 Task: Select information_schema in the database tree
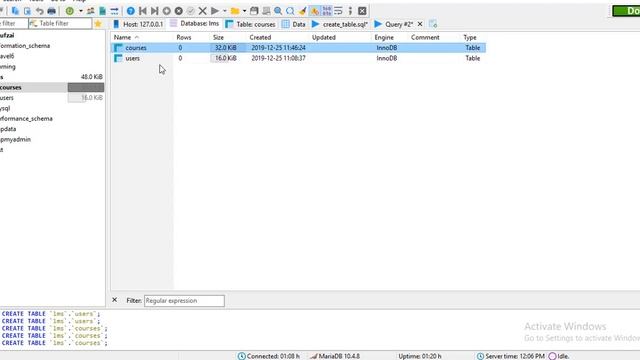tap(25, 46)
